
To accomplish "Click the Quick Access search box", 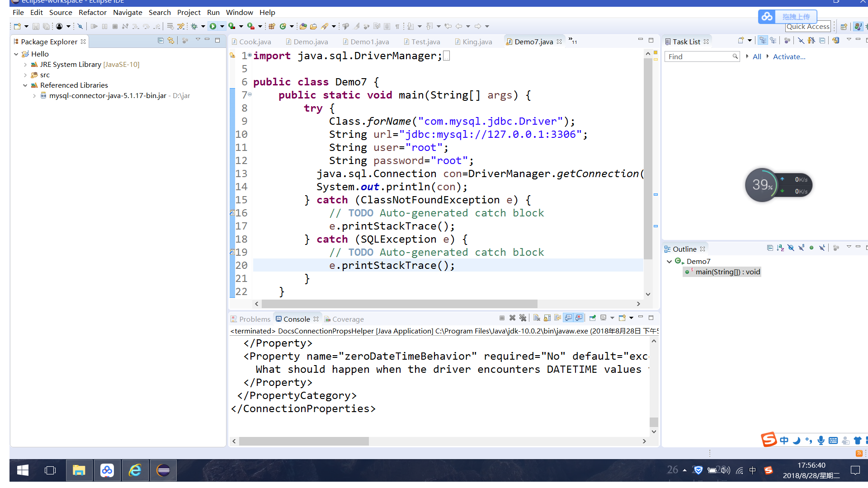I will coord(808,27).
